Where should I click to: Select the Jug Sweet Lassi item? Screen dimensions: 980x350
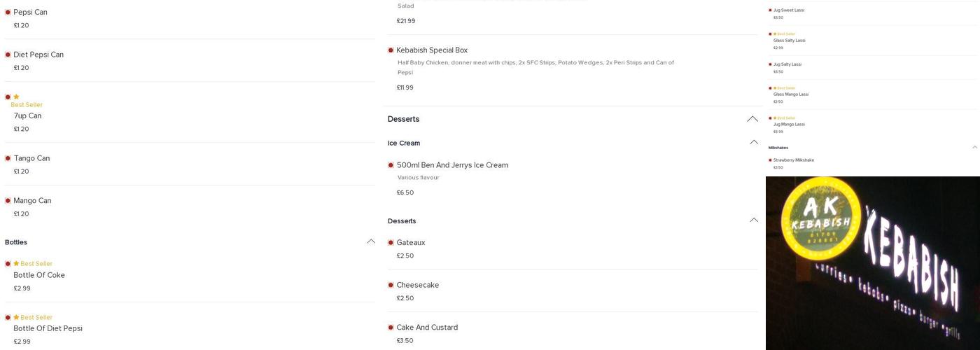(x=788, y=10)
